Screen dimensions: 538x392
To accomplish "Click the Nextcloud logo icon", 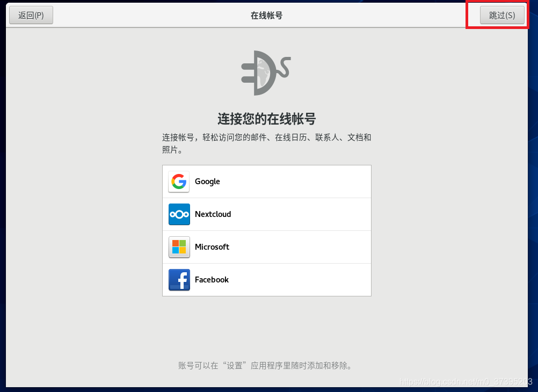I will [179, 214].
